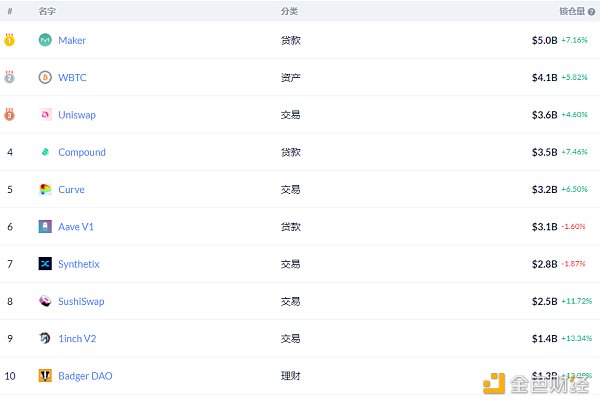600x405 pixels.
Task: Click the gold first-place medal icon
Action: 10,40
